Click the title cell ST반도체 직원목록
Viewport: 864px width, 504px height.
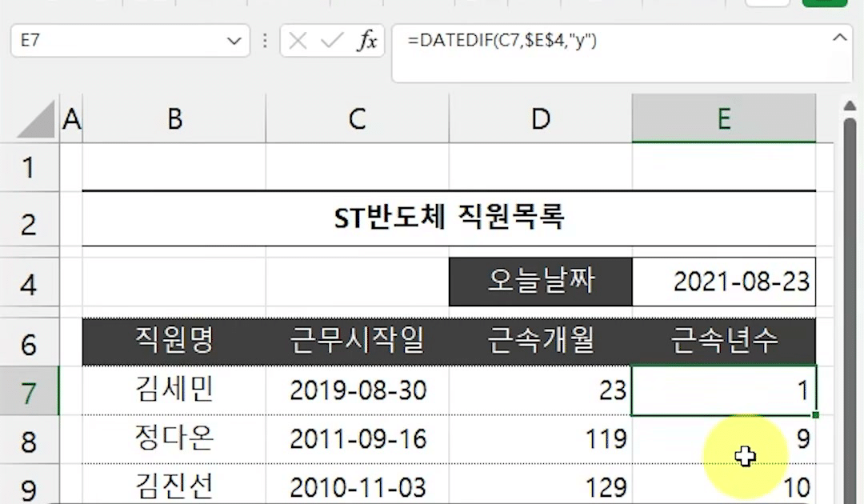(449, 218)
